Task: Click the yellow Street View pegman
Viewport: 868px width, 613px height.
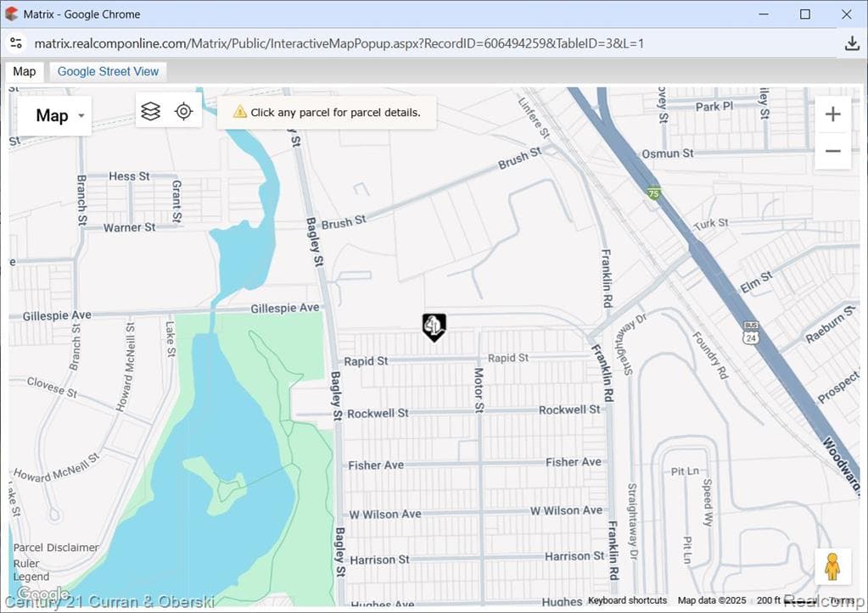Action: pyautogui.click(x=832, y=566)
